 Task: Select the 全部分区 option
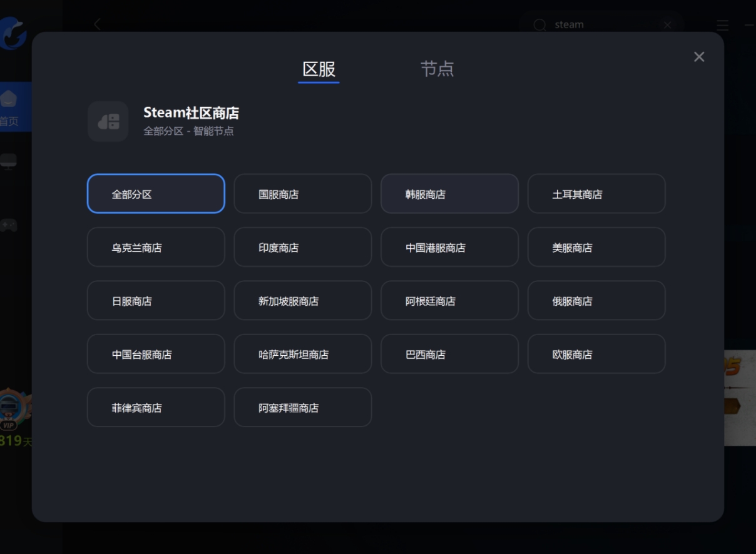(155, 194)
